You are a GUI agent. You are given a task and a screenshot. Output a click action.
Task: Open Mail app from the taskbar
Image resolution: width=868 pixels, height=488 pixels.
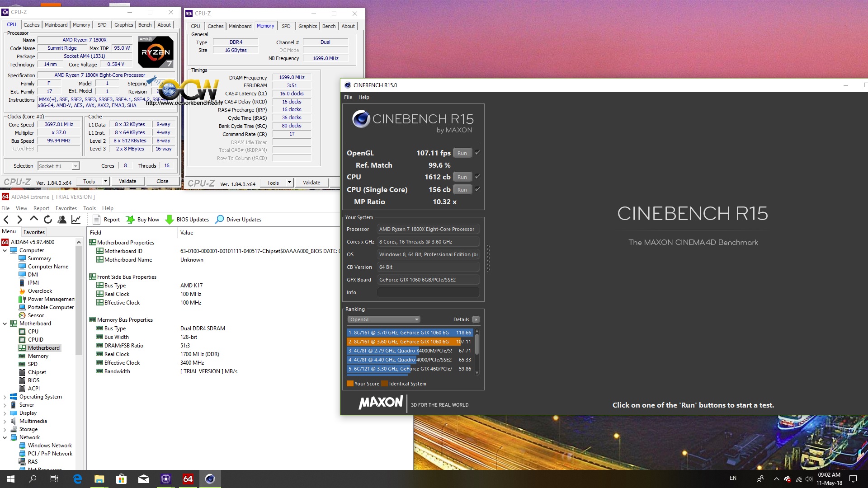[x=143, y=479]
